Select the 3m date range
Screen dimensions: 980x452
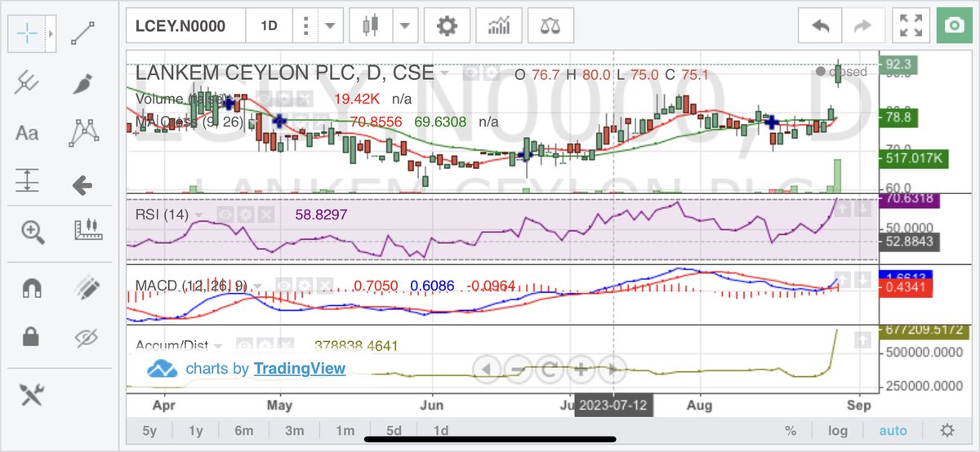[x=295, y=431]
